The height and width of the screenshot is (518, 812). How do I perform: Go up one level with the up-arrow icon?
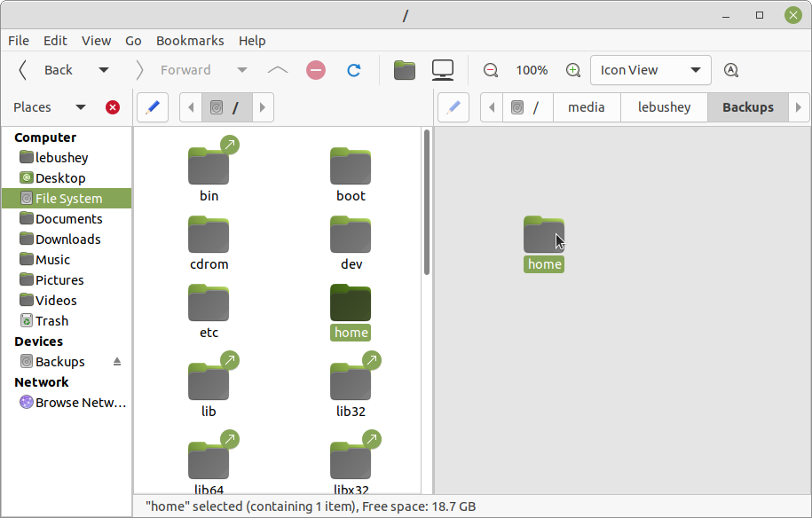[x=276, y=70]
